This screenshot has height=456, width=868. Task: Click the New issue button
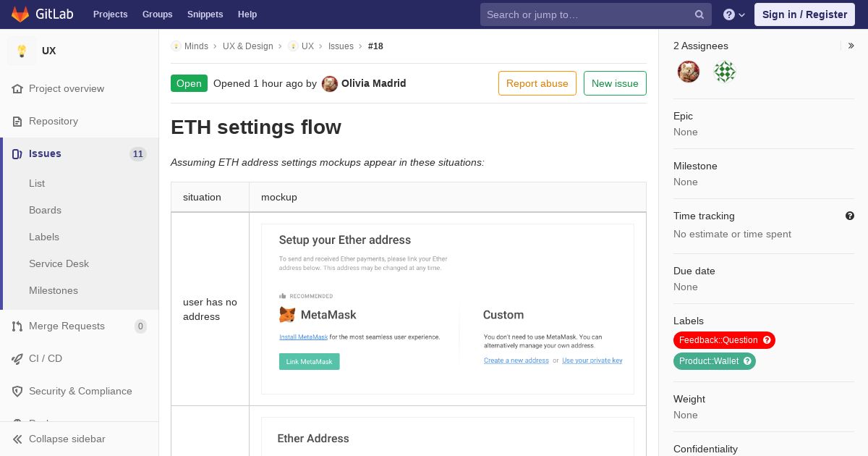[x=615, y=83]
